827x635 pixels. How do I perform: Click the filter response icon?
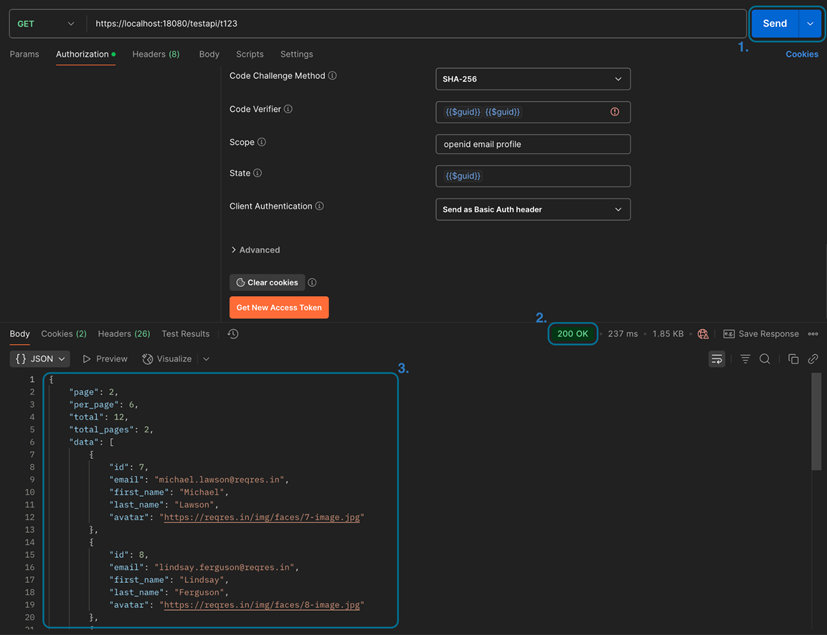tap(745, 359)
